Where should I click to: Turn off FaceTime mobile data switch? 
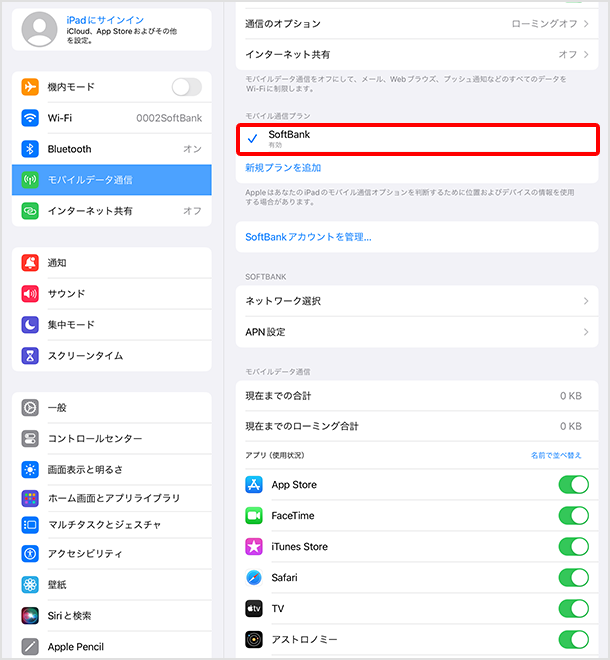pyautogui.click(x=573, y=516)
